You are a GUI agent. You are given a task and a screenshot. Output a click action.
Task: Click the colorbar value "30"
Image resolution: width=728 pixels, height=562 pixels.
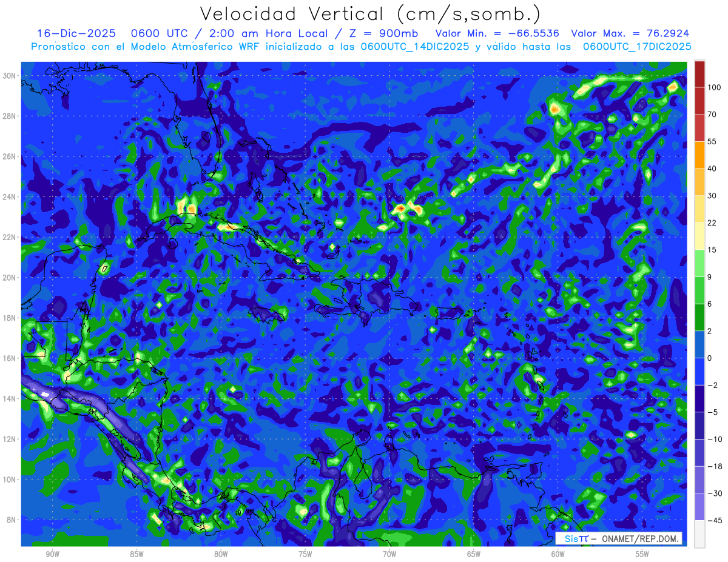[712, 196]
